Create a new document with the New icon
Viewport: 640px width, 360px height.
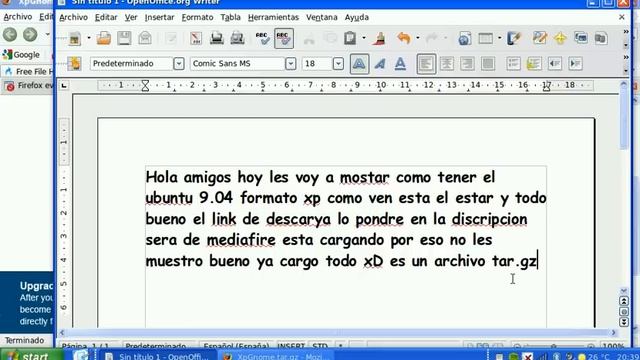[x=75, y=39]
